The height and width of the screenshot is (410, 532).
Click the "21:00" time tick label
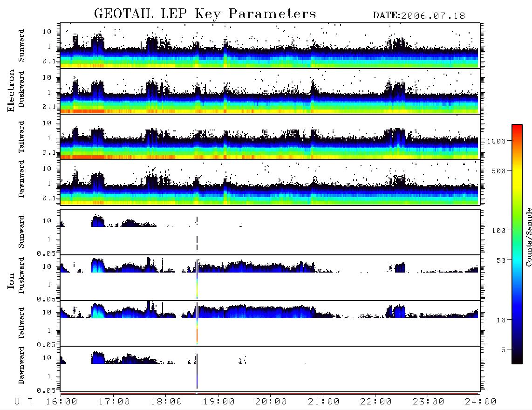(324, 402)
